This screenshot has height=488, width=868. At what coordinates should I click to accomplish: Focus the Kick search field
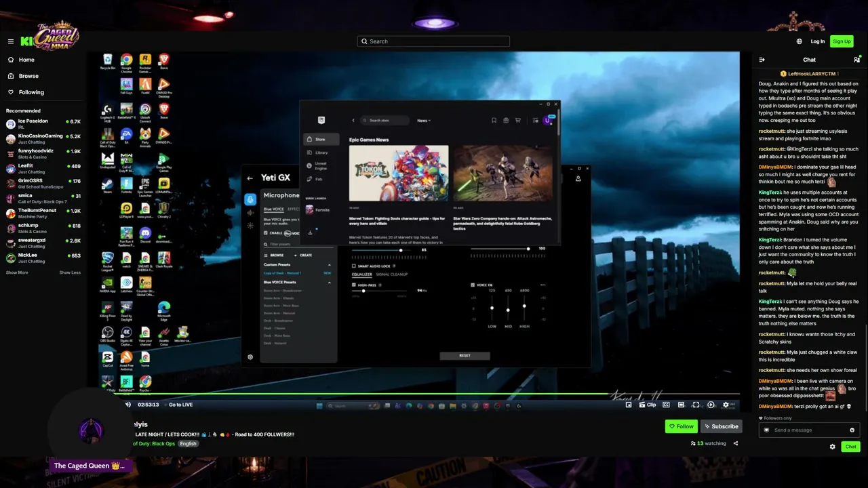[x=433, y=41]
